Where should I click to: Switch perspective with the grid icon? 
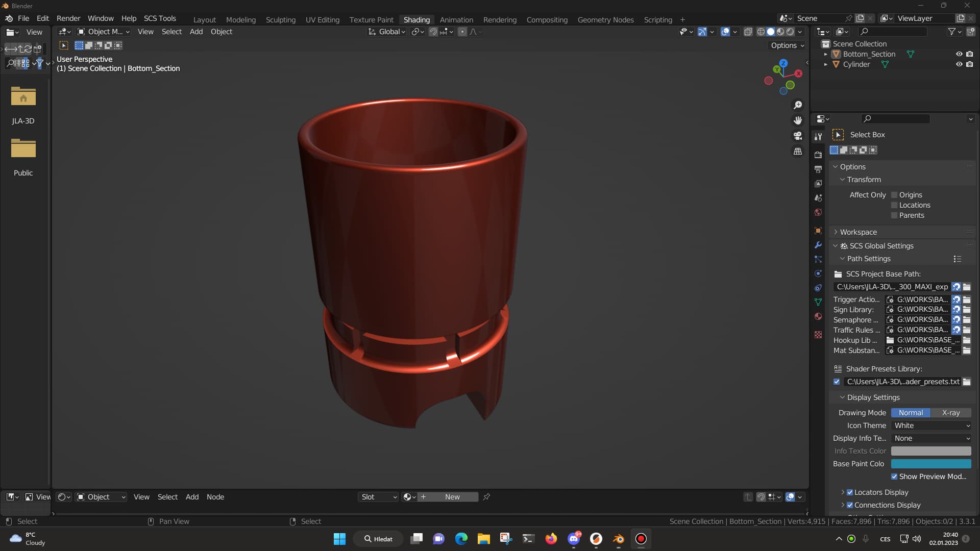click(x=798, y=152)
